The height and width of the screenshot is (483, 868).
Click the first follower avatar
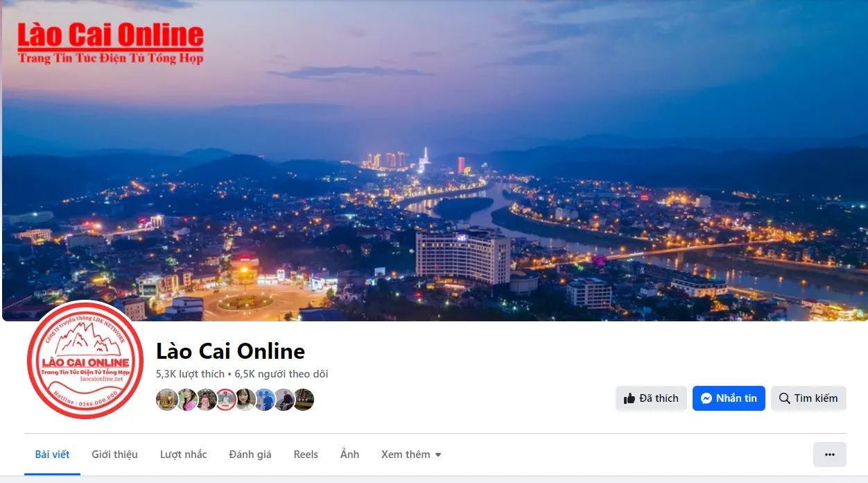click(x=166, y=400)
